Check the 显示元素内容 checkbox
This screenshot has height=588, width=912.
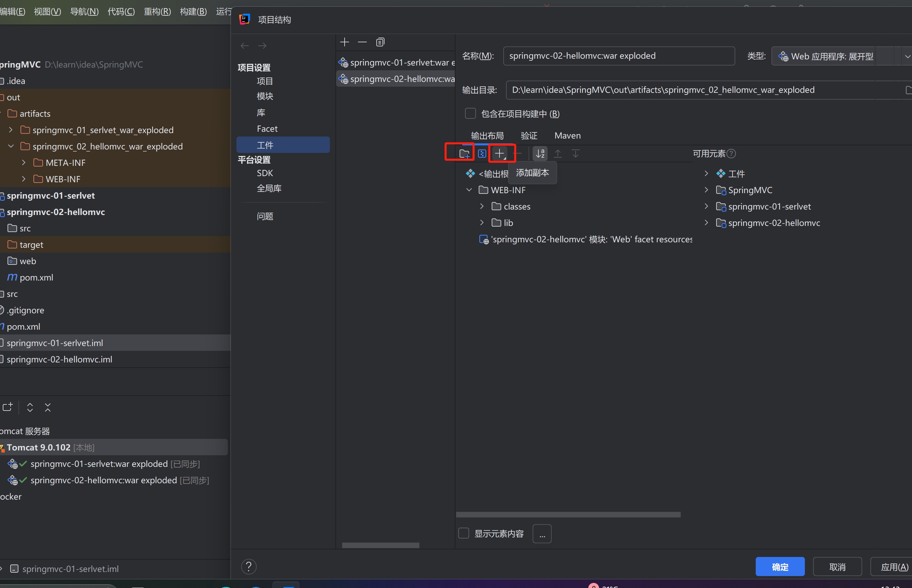[x=463, y=533]
